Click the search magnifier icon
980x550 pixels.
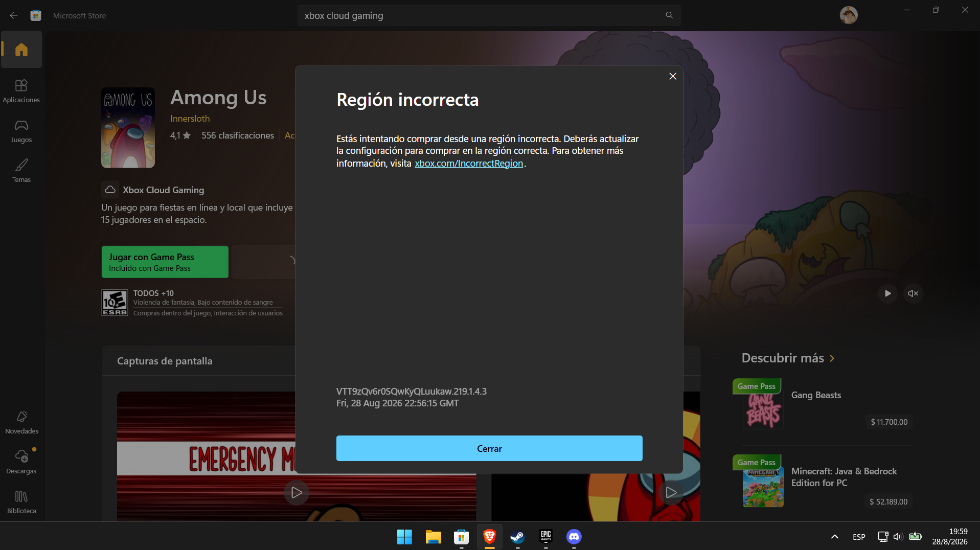(x=669, y=15)
